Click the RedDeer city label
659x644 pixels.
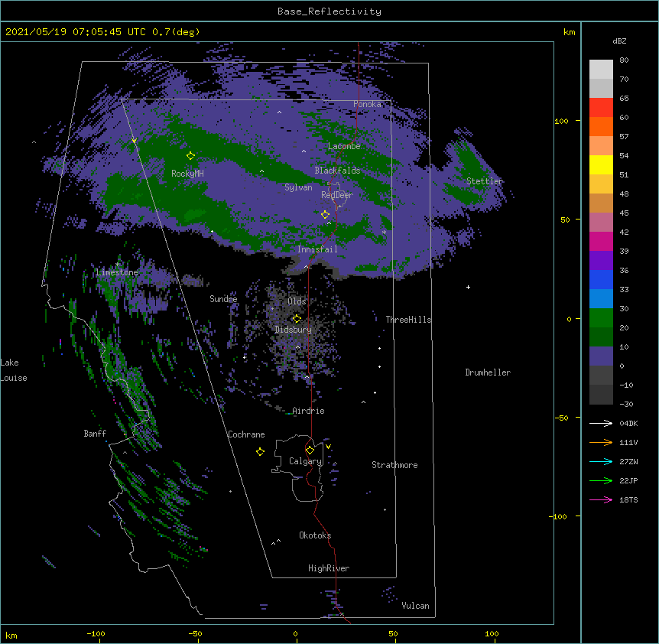click(x=337, y=195)
